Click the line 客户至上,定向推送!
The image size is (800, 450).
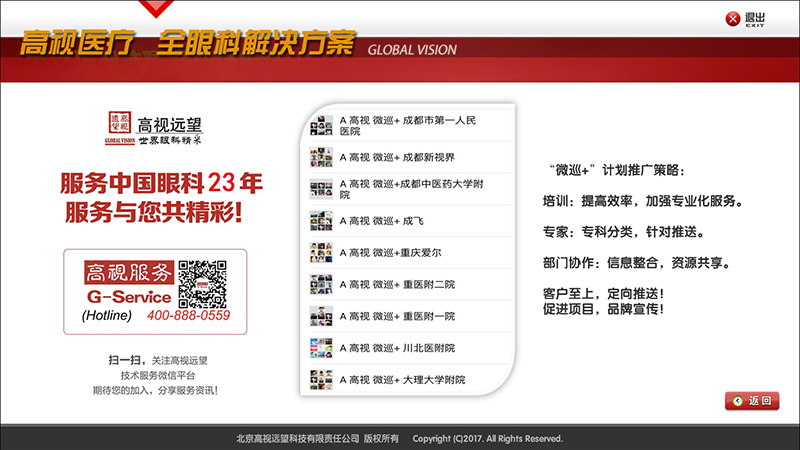coord(604,294)
